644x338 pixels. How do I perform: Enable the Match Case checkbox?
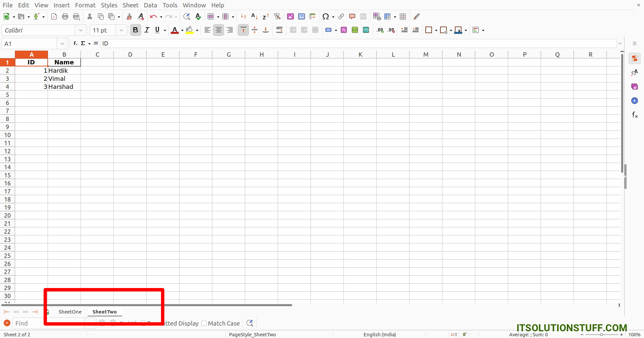(204, 323)
